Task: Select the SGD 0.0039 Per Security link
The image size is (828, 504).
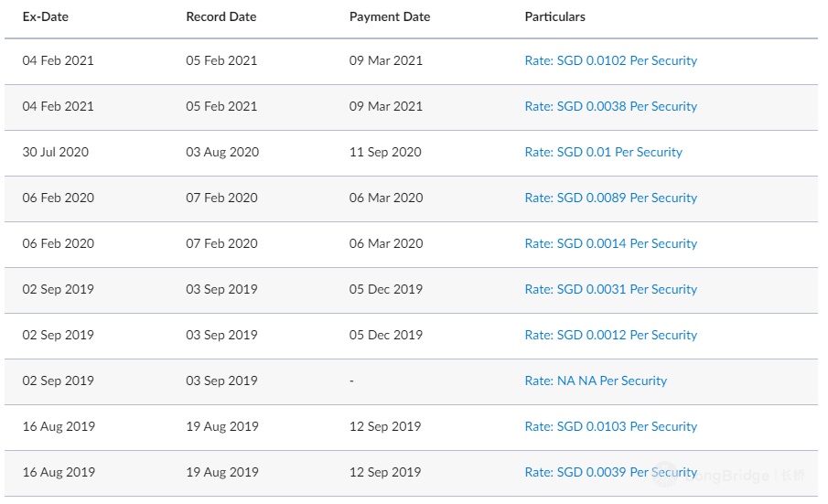Action: point(610,472)
